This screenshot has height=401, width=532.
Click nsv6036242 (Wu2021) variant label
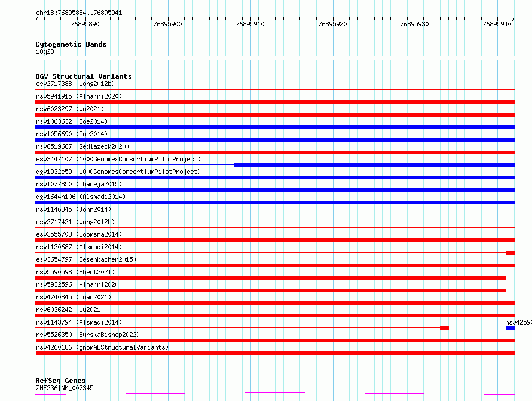click(x=70, y=310)
